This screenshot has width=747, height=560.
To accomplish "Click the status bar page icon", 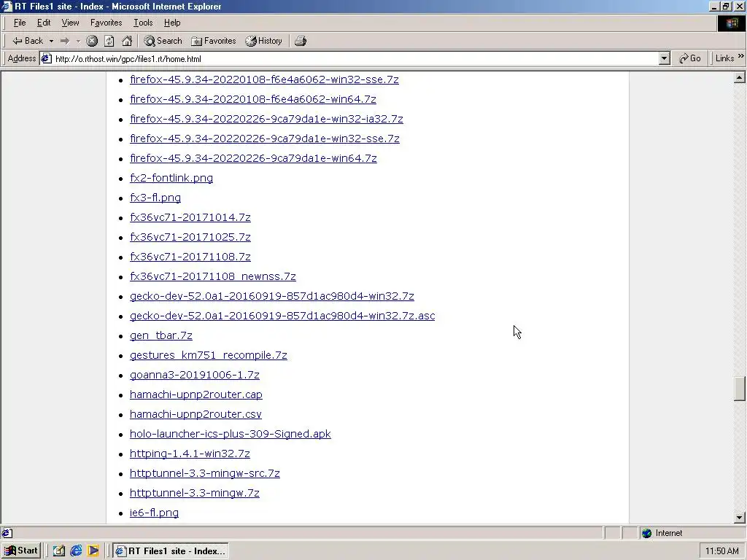I will (7, 533).
